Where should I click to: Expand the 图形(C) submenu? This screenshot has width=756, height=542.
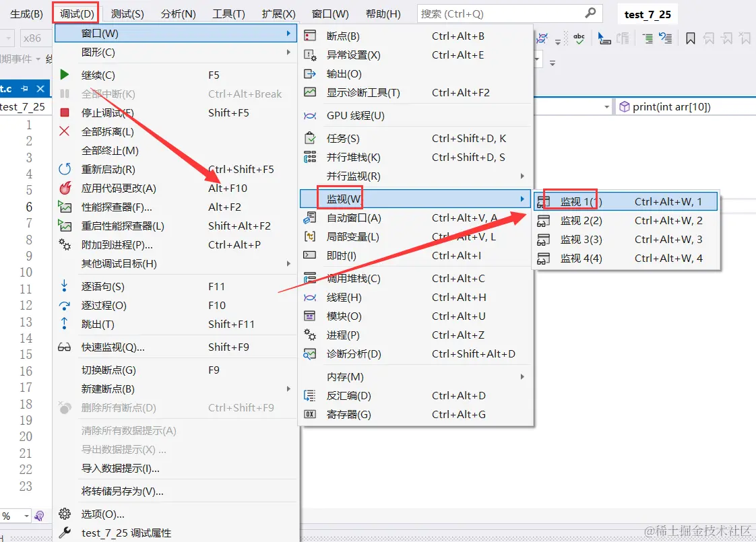point(175,52)
